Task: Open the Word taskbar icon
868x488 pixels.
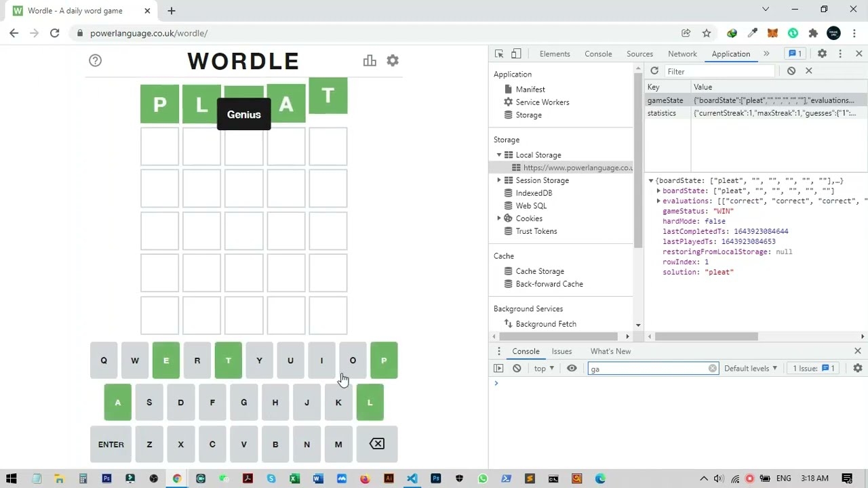Action: (x=317, y=479)
